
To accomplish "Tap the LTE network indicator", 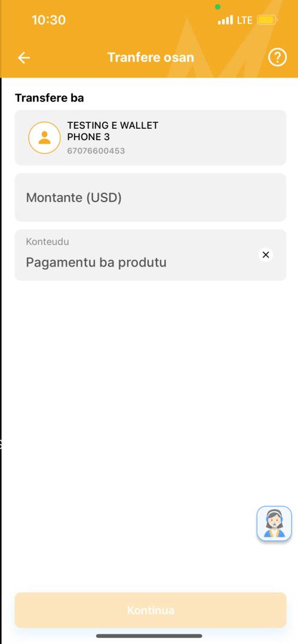I will (244, 20).
